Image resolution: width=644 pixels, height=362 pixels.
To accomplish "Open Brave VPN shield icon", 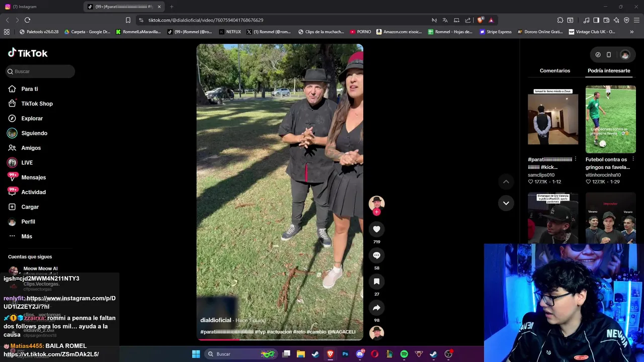I will pyautogui.click(x=626, y=20).
